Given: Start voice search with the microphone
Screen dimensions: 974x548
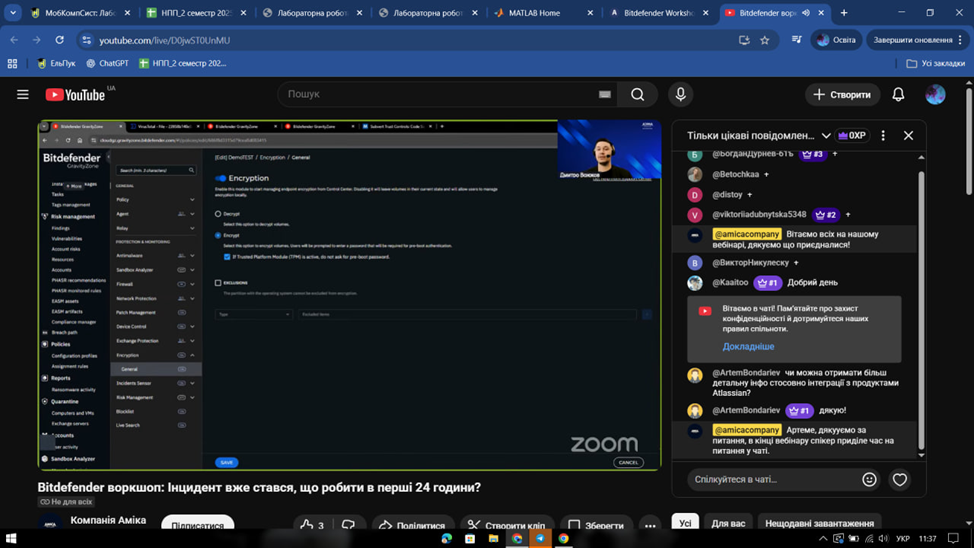Looking at the screenshot, I should [x=681, y=94].
